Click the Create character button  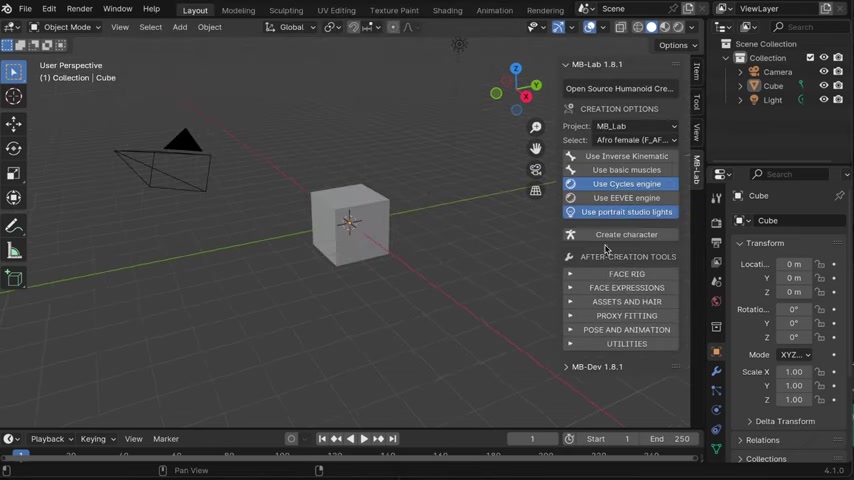(626, 235)
